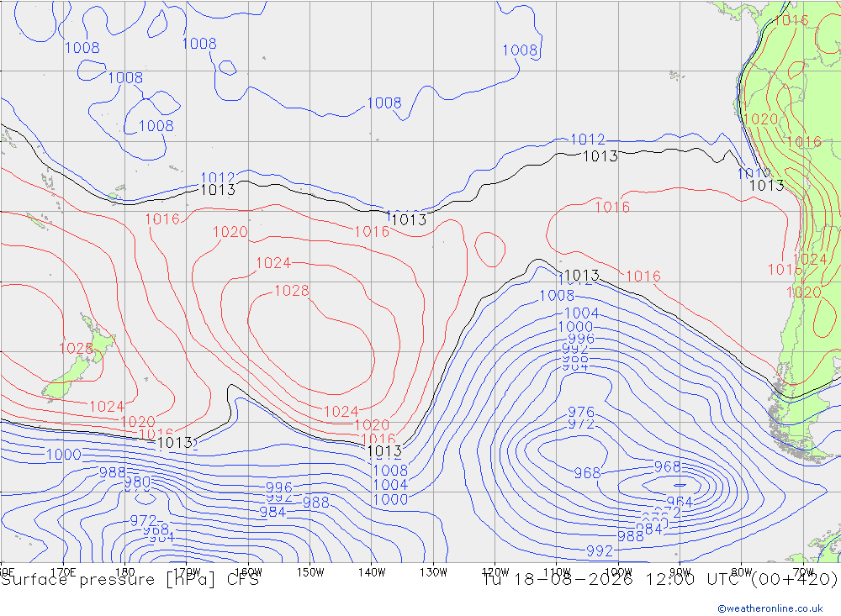Select the 180 longitude label
The image size is (841, 616).
pyautogui.click(x=125, y=572)
